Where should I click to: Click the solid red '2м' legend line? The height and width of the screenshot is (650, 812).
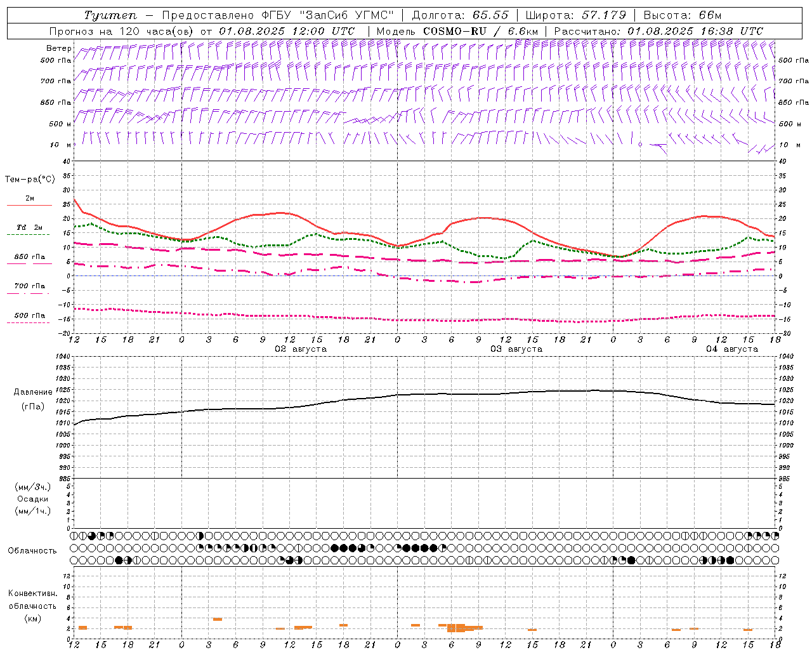coord(29,206)
